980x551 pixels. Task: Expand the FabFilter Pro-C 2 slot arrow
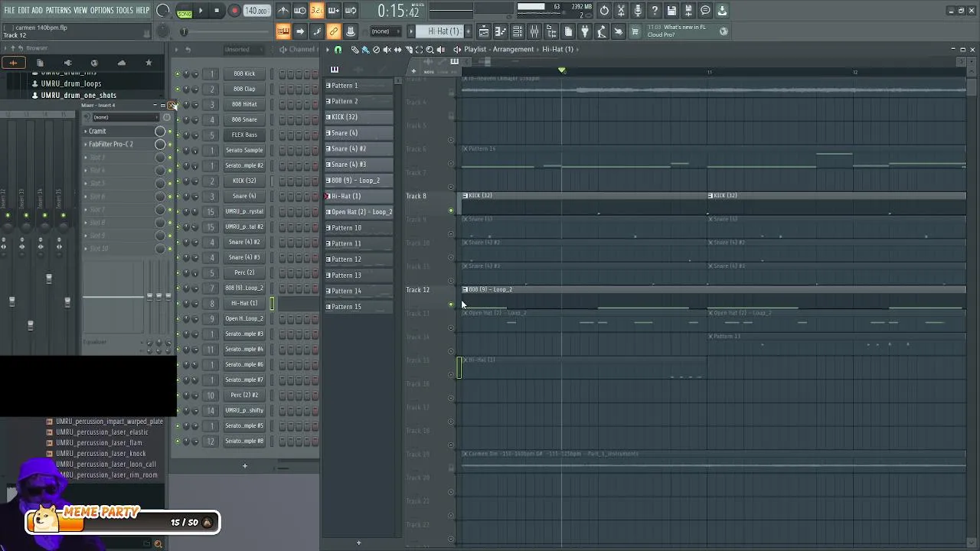tap(86, 144)
